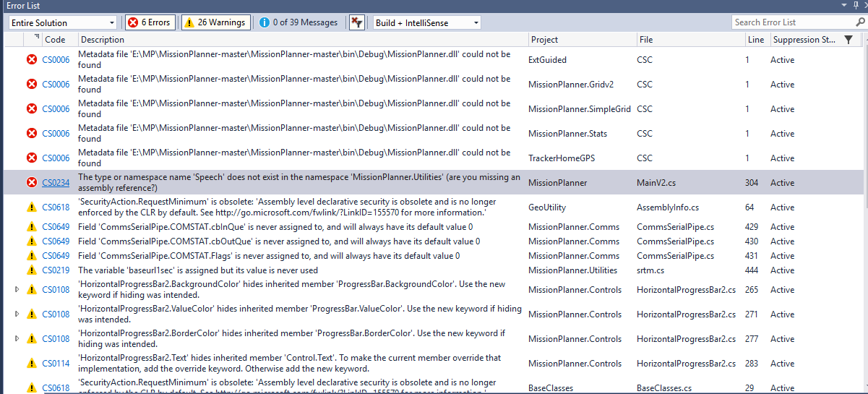The width and height of the screenshot is (868, 394).
Task: Click the warning icon on cbInQue row
Action: coord(32,227)
